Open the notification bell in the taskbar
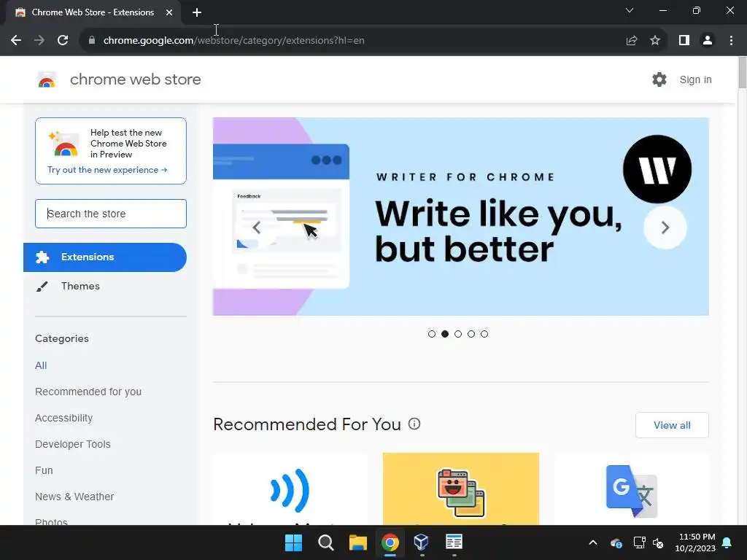Screen dimensions: 747x560 point(727,542)
